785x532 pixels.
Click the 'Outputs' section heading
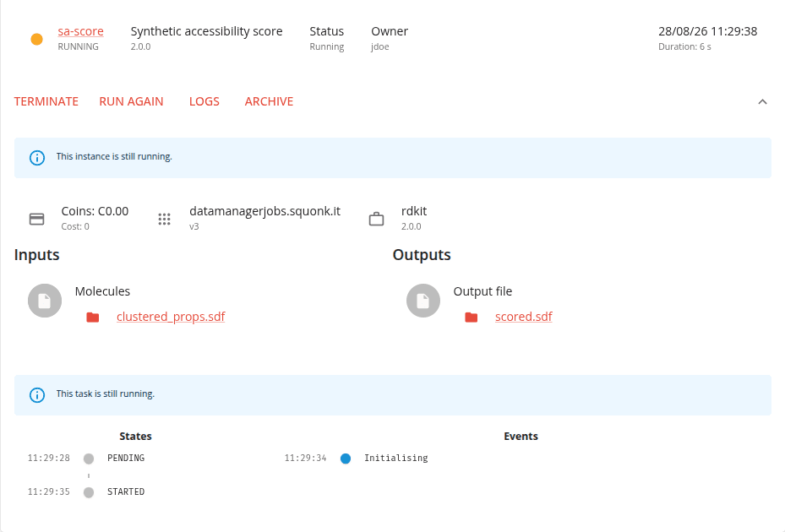[422, 255]
